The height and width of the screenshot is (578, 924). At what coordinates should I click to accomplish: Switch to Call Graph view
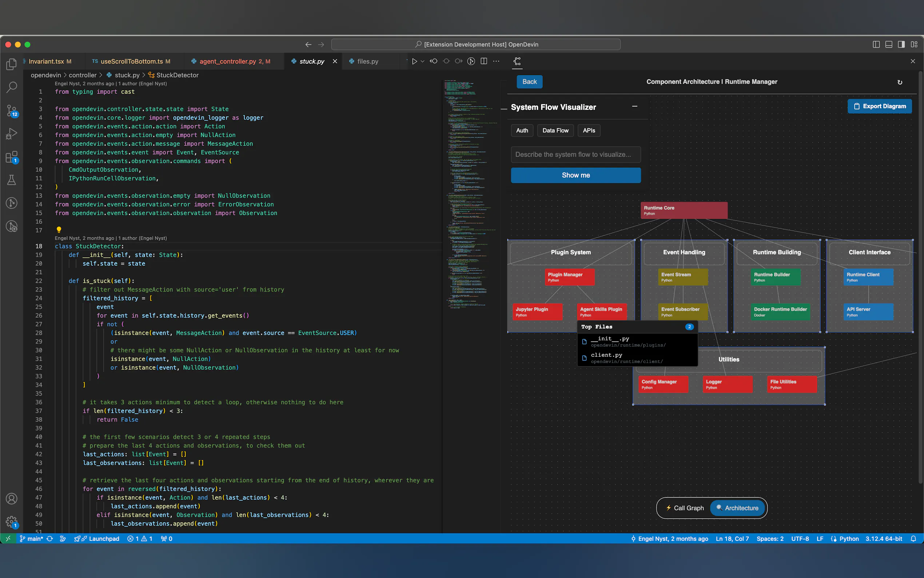[685, 508]
